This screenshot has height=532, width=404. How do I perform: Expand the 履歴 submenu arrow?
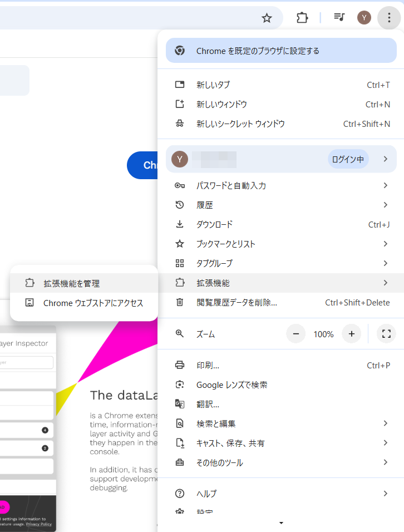point(385,205)
